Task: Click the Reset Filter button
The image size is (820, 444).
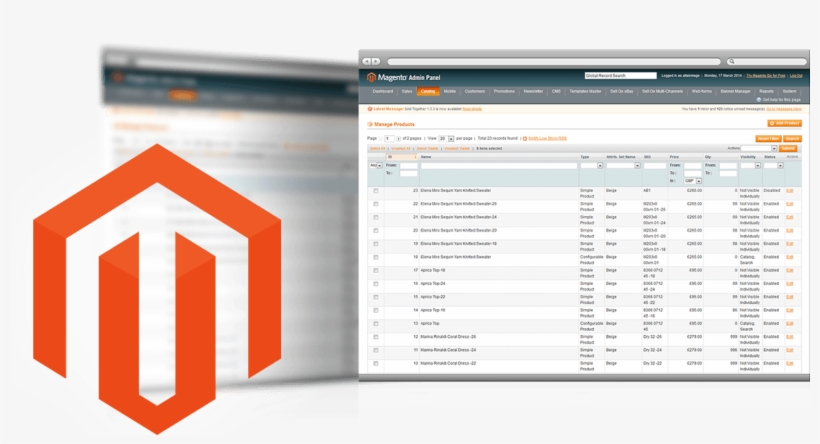Action: (x=768, y=139)
